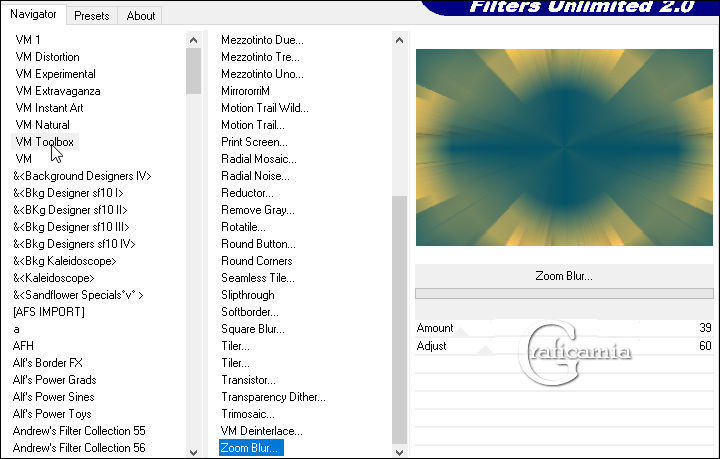This screenshot has width=720, height=459.
Task: Click the Zoom Blur title button
Action: (x=564, y=276)
